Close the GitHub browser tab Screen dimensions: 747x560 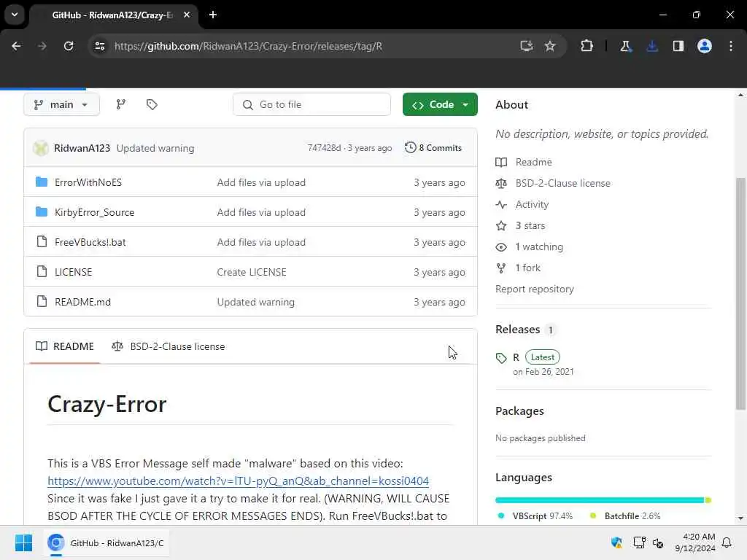187,15
